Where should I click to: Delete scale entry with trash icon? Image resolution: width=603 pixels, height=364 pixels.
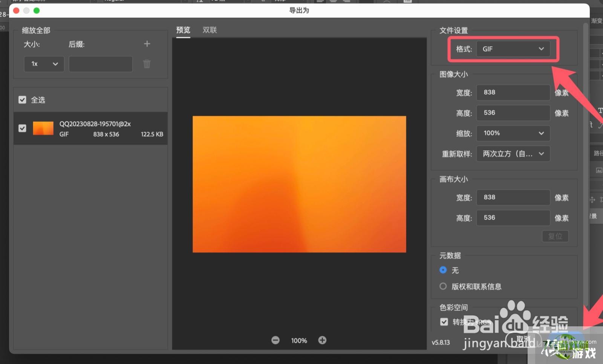coord(147,64)
